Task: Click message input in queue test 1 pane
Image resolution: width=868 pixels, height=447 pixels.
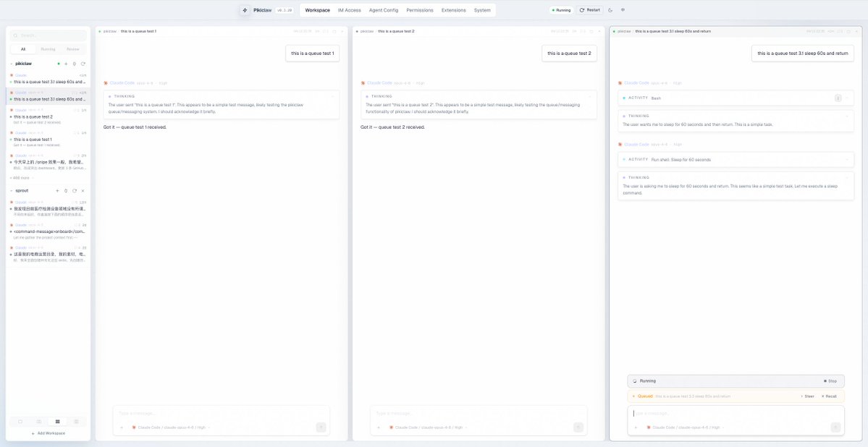Action: tap(221, 413)
